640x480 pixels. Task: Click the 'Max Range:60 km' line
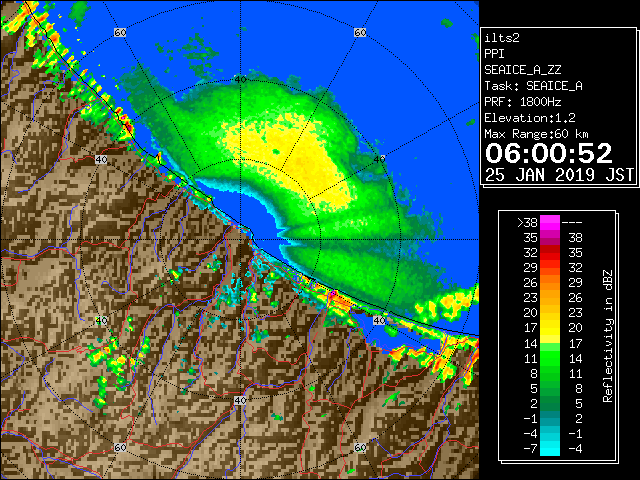coord(536,134)
